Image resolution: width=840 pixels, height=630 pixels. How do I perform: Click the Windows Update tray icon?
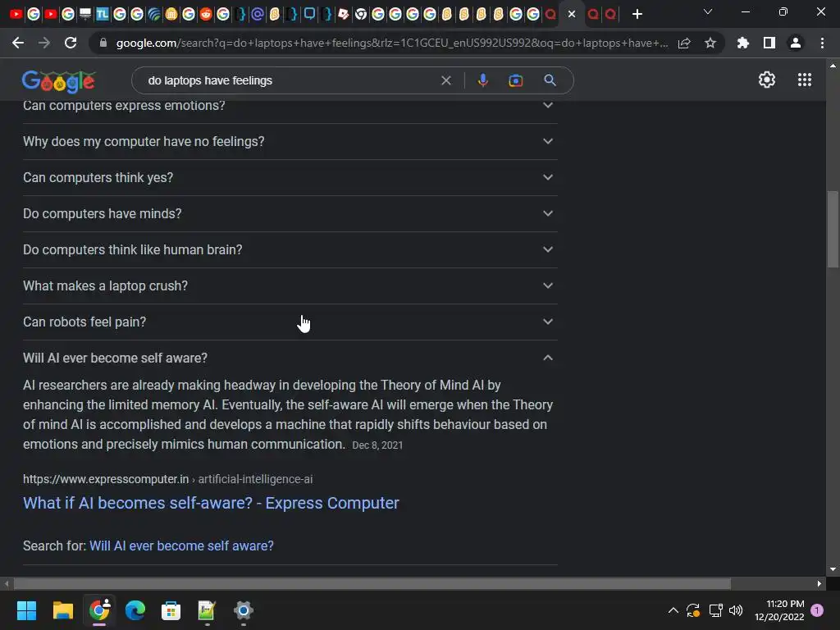click(x=693, y=610)
